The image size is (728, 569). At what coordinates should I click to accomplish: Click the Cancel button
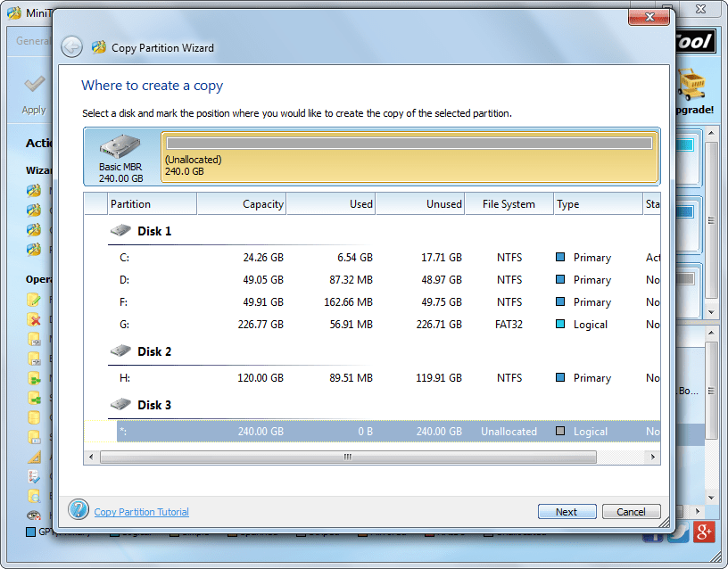pos(632,511)
